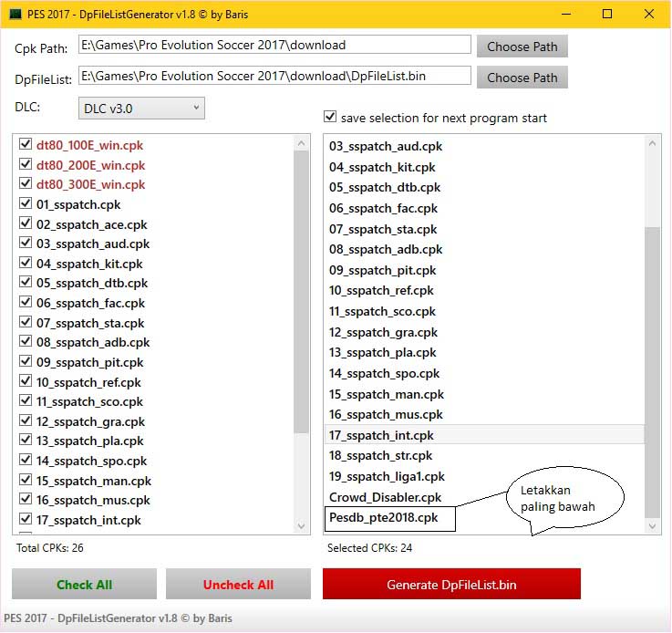This screenshot has width=672, height=633.
Task: Click the right list scrollbar thumb
Action: [x=652, y=372]
